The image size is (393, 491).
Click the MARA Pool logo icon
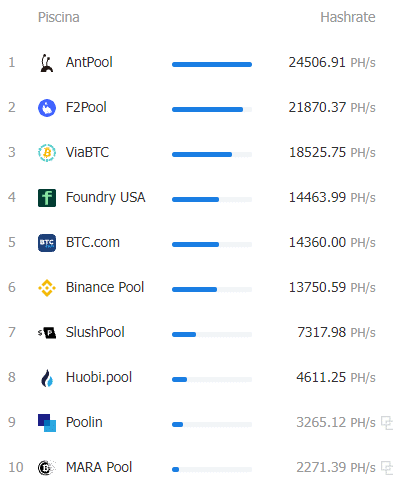47,468
